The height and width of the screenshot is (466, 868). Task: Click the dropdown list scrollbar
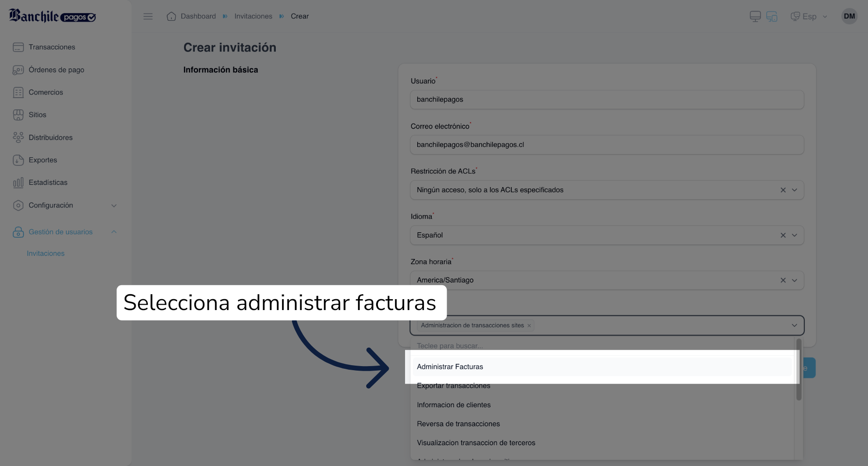click(x=799, y=370)
